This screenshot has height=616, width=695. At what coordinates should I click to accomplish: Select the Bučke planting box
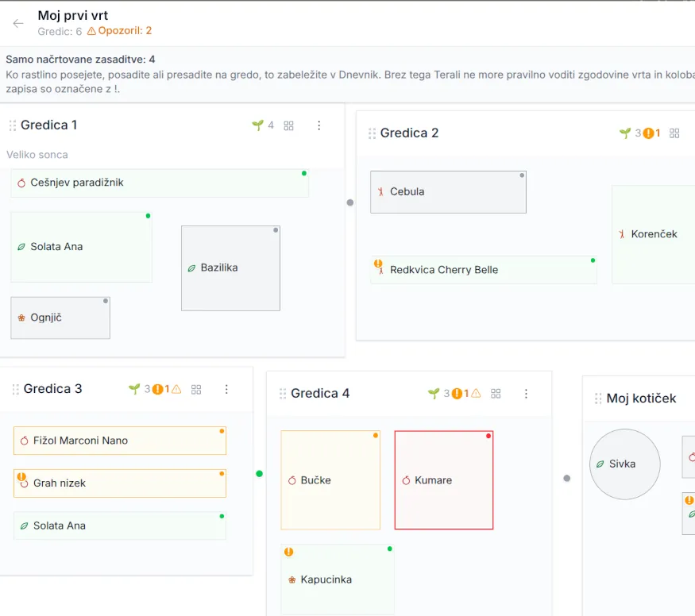pos(330,480)
